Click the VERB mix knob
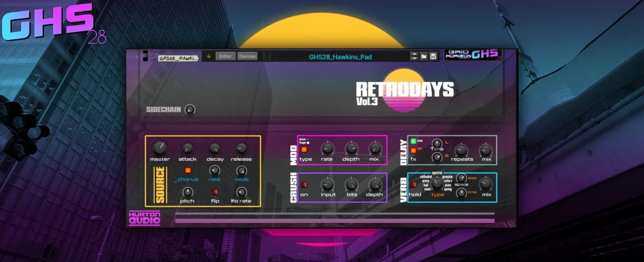 tap(486, 184)
